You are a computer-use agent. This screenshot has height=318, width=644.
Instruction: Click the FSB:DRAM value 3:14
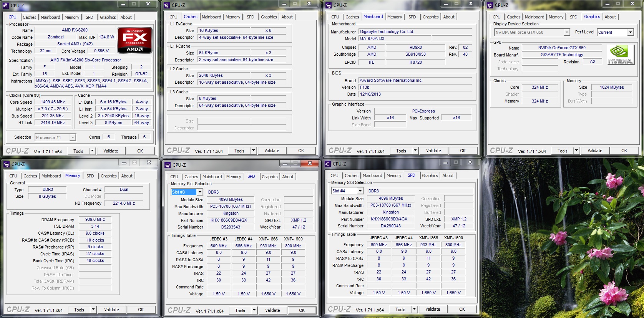pyautogui.click(x=95, y=227)
